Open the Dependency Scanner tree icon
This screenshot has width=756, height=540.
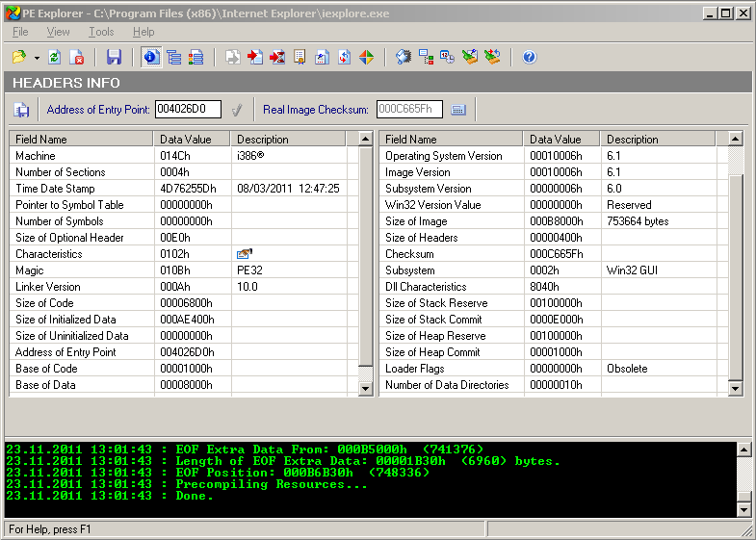click(x=426, y=58)
